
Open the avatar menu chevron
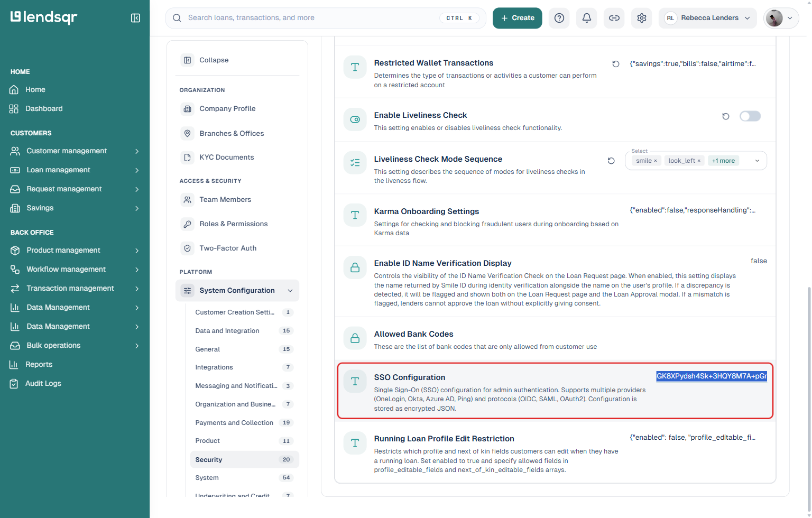tap(790, 18)
